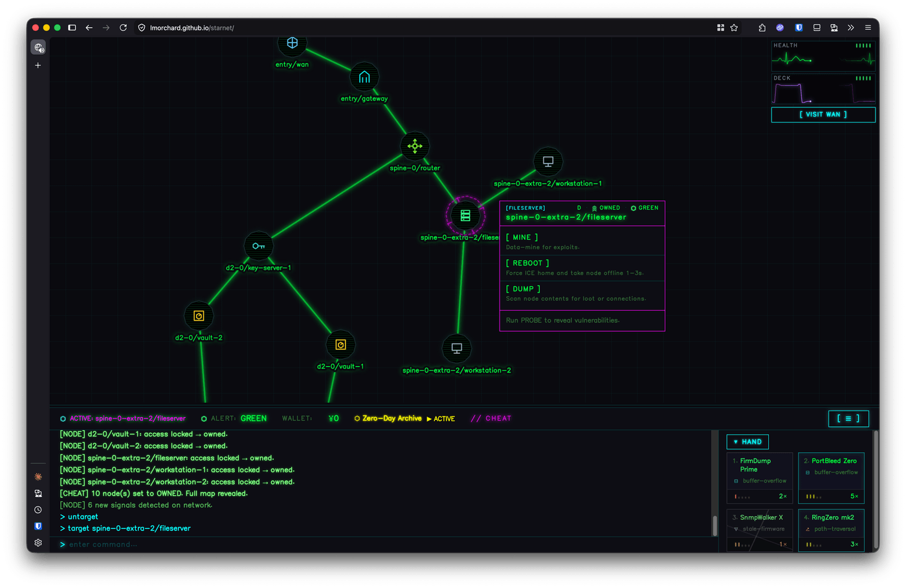Image resolution: width=906 pixels, height=588 pixels.
Task: Open the synced devices sidebar icon
Action: (x=38, y=494)
